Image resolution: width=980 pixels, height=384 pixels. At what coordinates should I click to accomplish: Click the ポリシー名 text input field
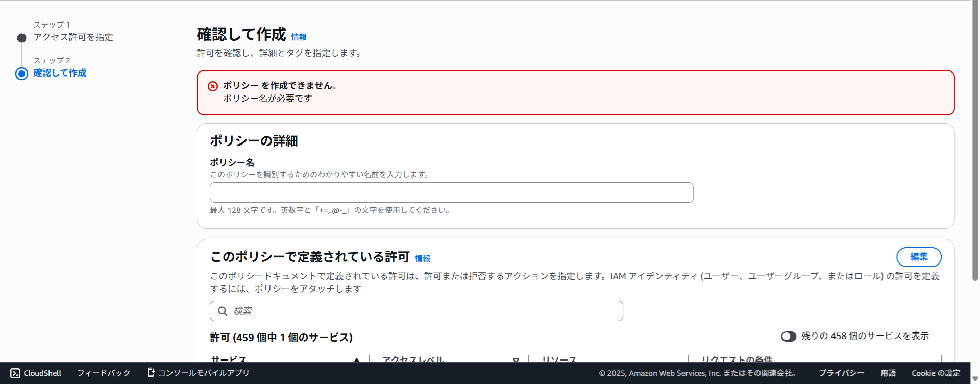tap(451, 193)
